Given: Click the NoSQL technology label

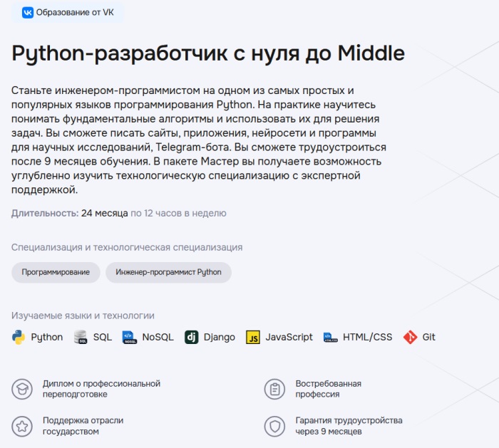Looking at the screenshot, I should [x=158, y=338].
